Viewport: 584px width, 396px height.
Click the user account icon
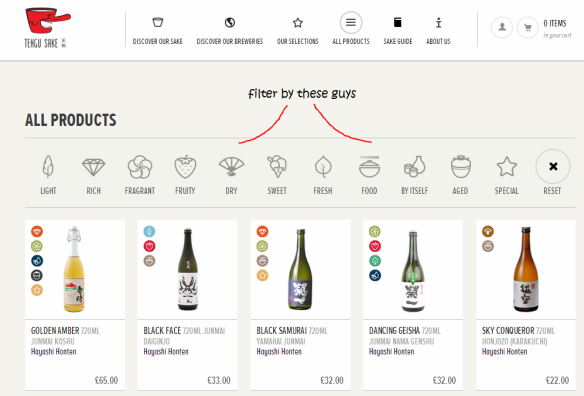click(502, 27)
